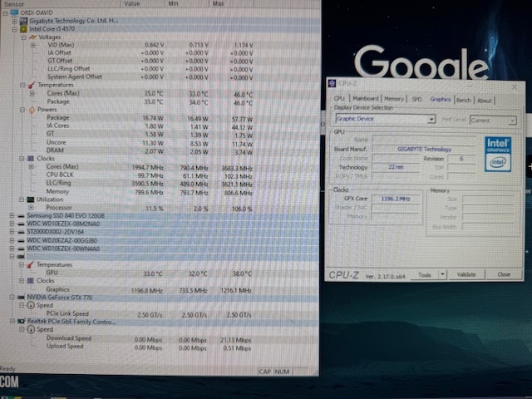This screenshot has width=532, height=399.
Task: Click the Samsung SSD 840 EVO drive icon
Action: pyautogui.click(x=21, y=216)
